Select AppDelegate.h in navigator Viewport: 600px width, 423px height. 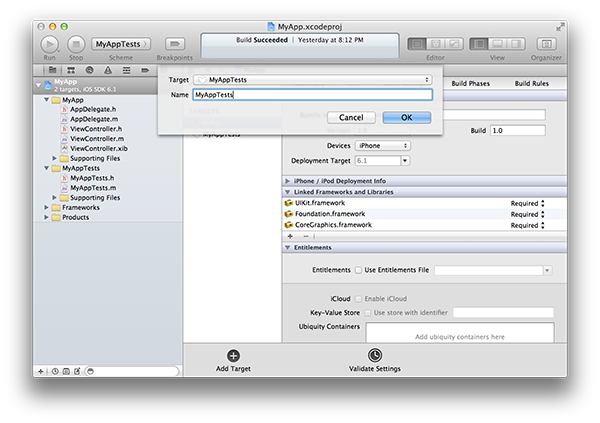point(93,109)
